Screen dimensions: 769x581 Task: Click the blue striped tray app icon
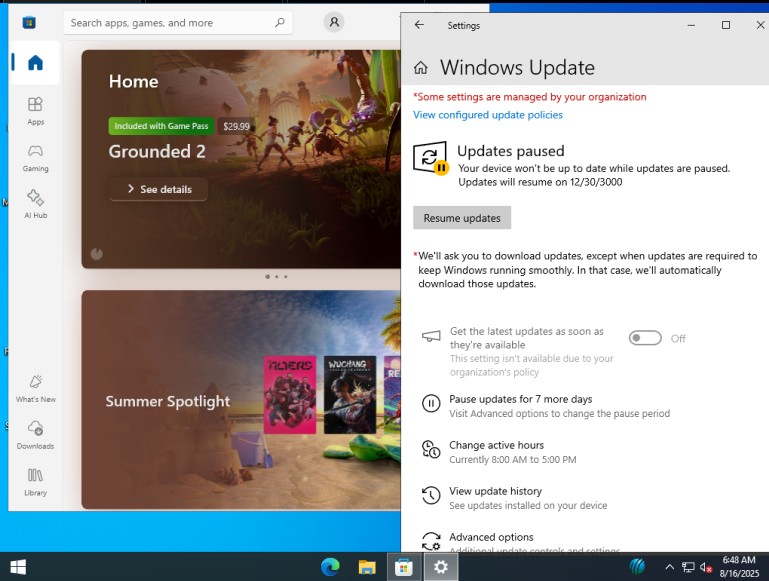click(637, 567)
